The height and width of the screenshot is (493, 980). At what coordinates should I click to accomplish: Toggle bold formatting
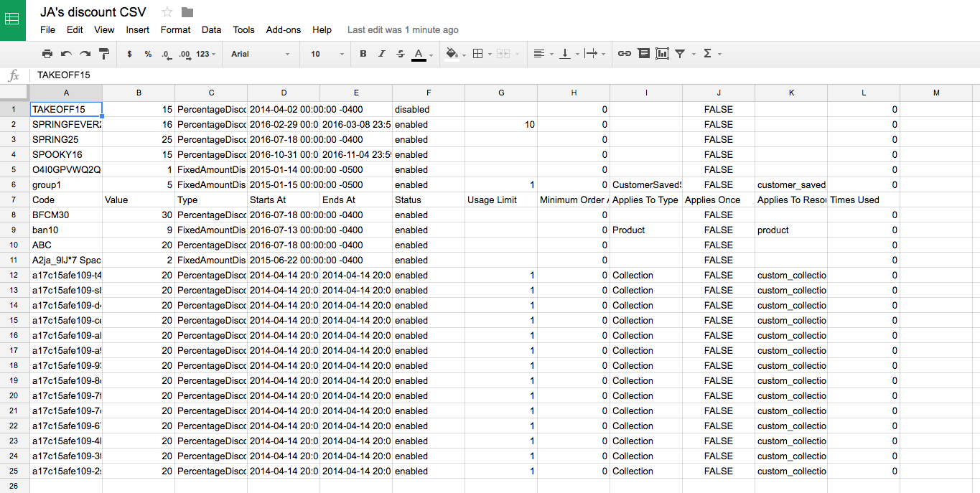[363, 54]
